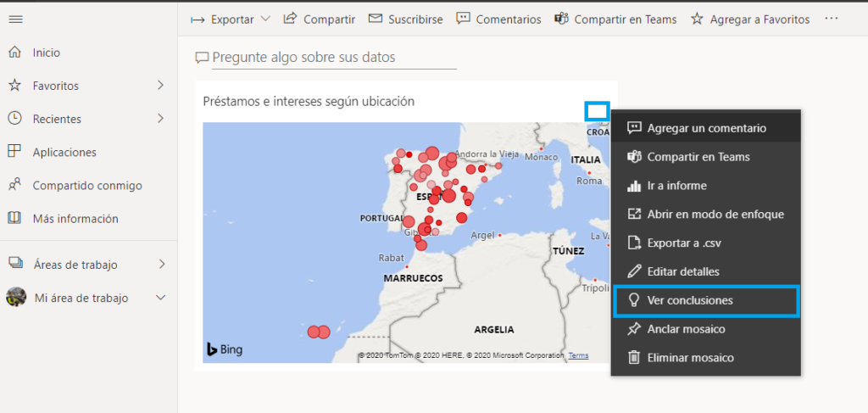
Task: Click the Comentarios speech bubble icon
Action: pyautogui.click(x=463, y=20)
